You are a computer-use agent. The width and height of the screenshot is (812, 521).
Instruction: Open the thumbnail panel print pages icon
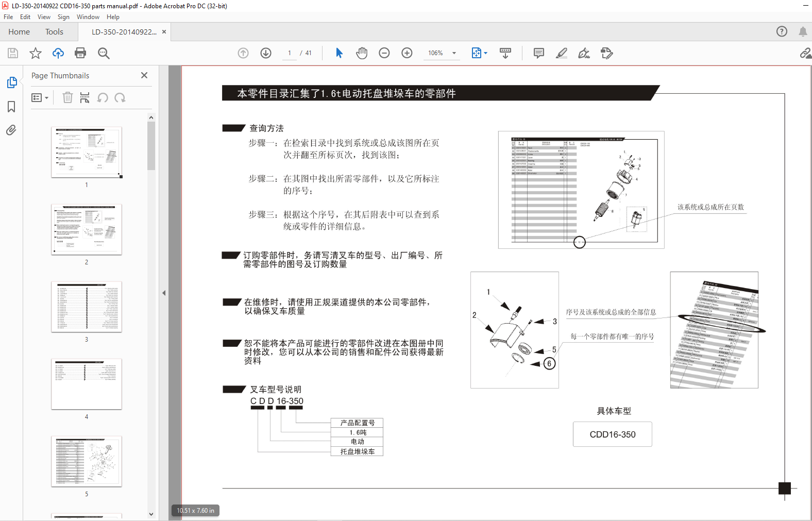(85, 97)
